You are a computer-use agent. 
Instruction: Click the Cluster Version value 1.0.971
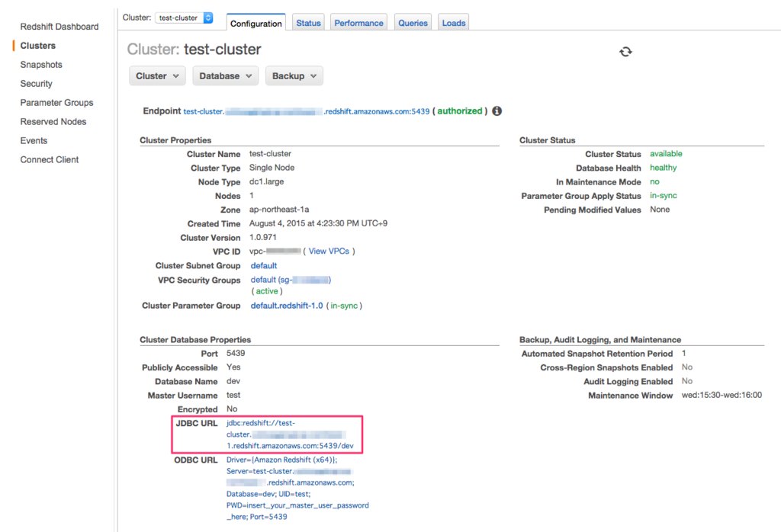click(262, 237)
